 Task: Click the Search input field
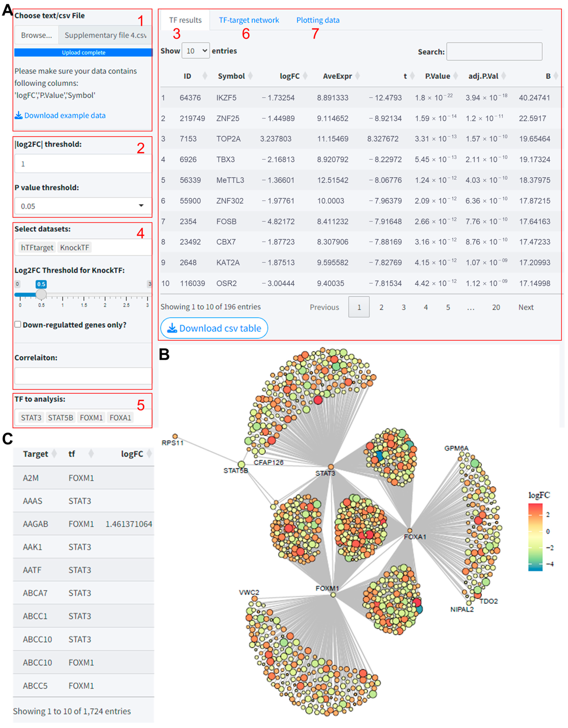tap(494, 51)
